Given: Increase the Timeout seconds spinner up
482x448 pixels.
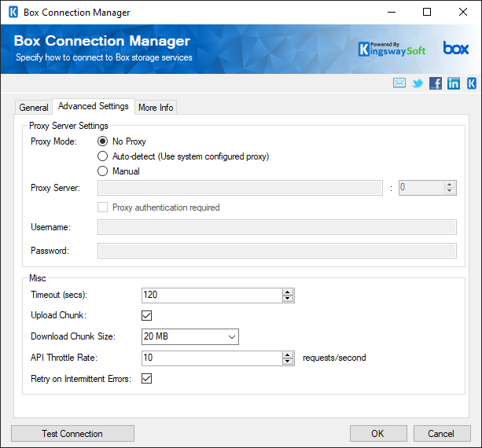Looking at the screenshot, I should [x=288, y=292].
